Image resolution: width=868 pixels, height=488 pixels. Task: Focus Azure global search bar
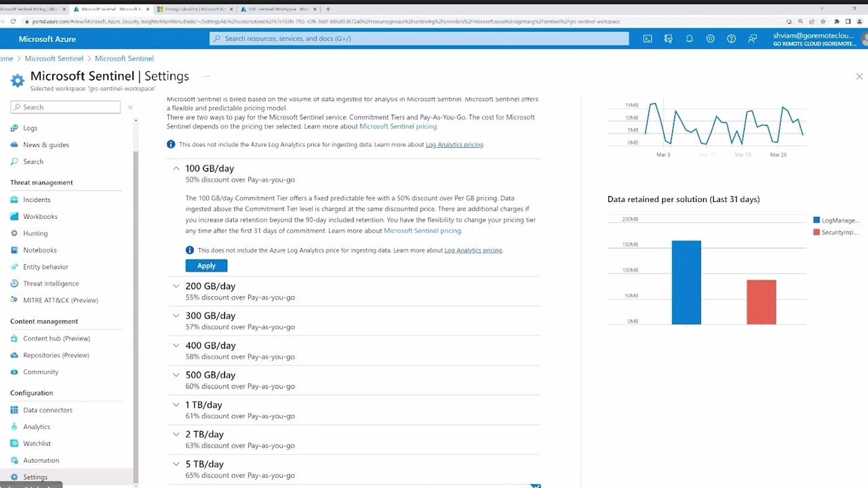click(x=419, y=39)
